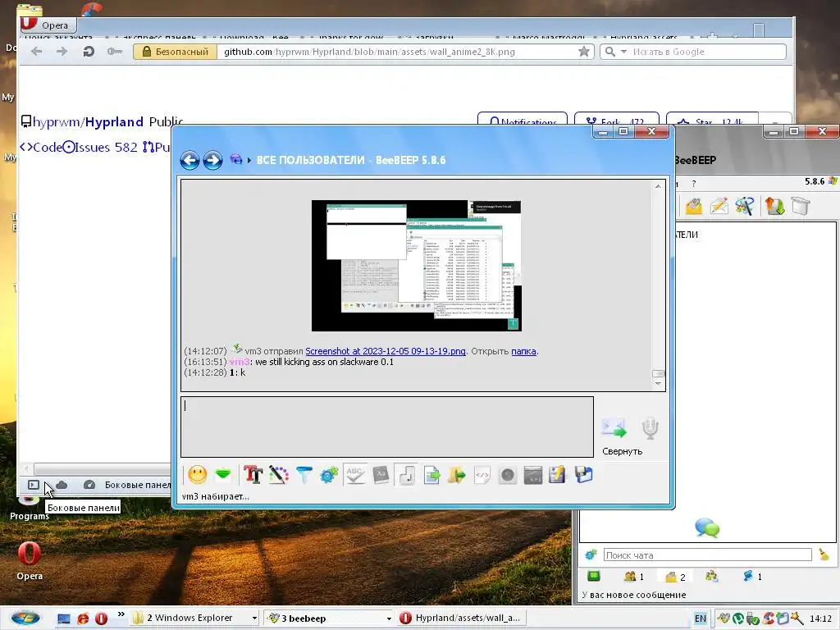840x630 pixels.
Task: Click the EN language indicator in taskbar
Action: pos(701,619)
